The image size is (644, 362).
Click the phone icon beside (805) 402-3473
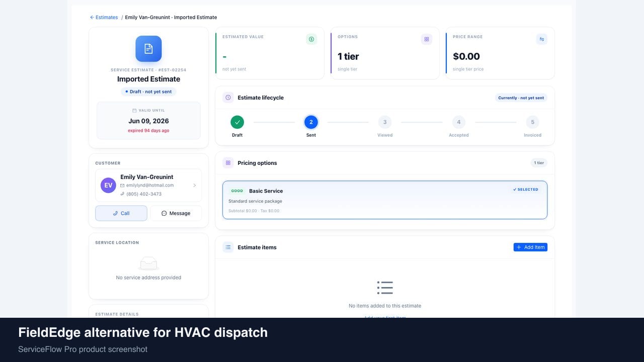pyautogui.click(x=122, y=194)
